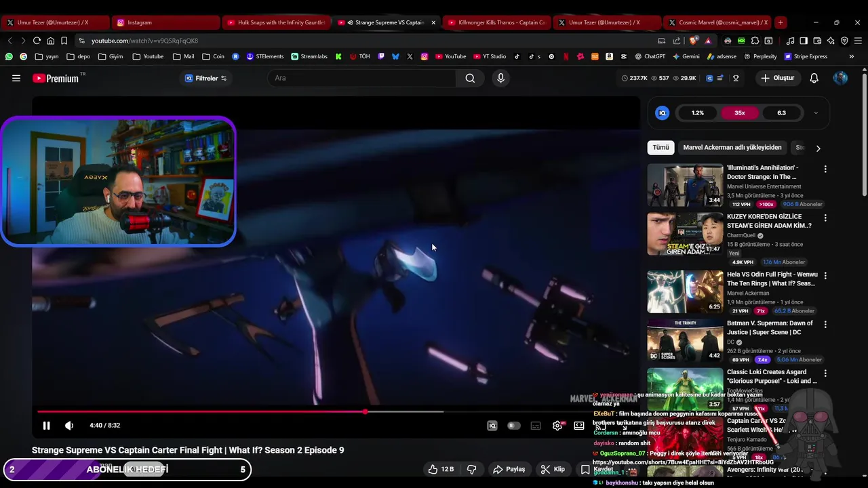868x488 pixels.
Task: Open Streamlabs bookmark
Action: click(x=309, y=56)
